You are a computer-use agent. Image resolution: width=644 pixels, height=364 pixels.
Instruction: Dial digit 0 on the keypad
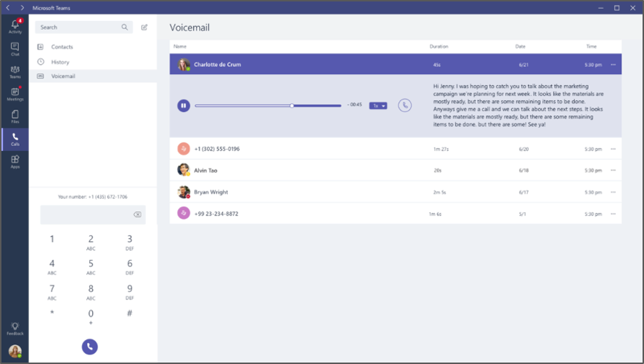pyautogui.click(x=91, y=316)
